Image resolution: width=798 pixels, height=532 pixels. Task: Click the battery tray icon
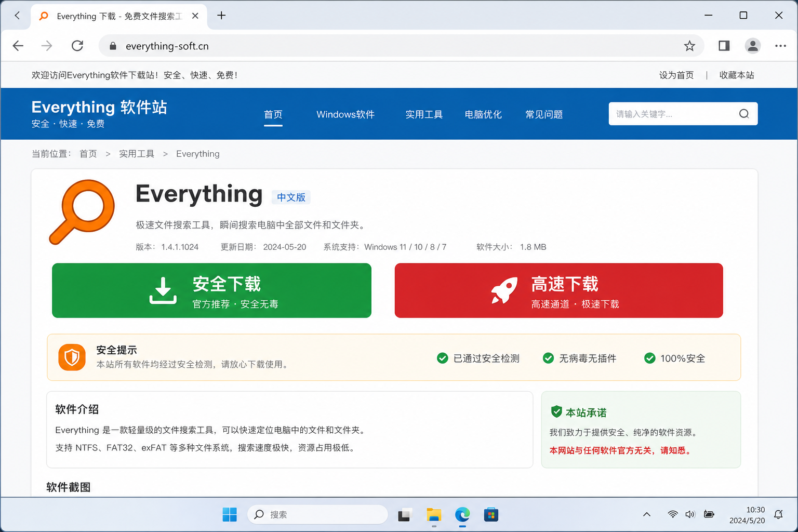709,514
